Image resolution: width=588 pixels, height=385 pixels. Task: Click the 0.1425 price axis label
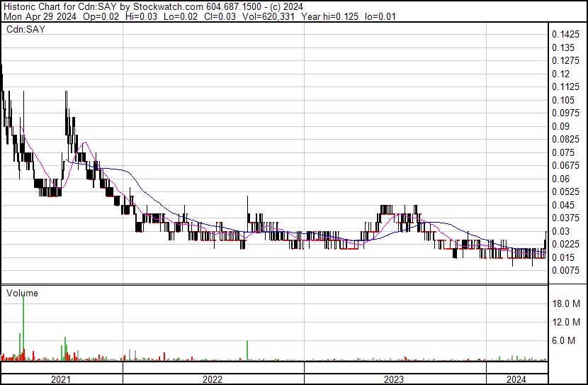coord(566,35)
